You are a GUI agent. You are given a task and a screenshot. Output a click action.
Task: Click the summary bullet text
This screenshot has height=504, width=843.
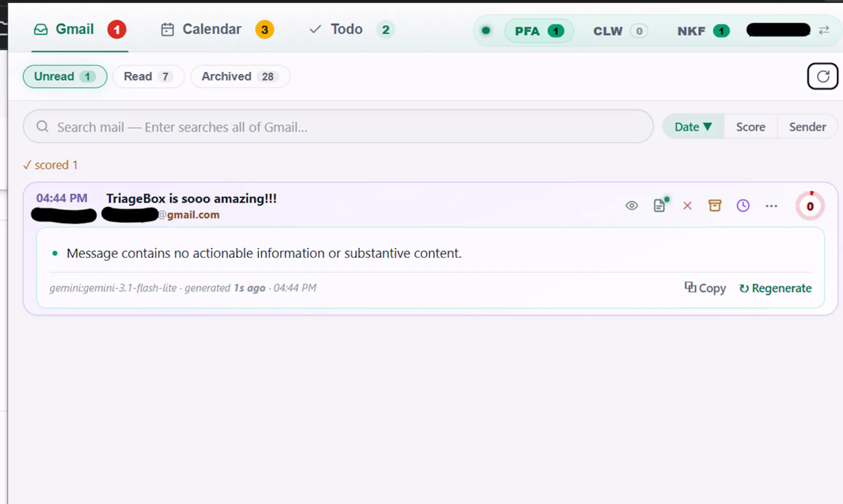click(264, 253)
